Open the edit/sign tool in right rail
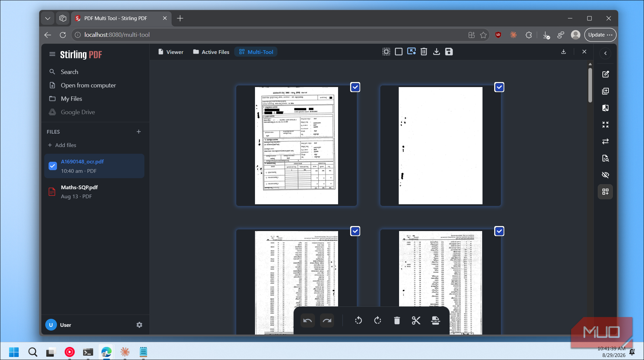 click(605, 74)
